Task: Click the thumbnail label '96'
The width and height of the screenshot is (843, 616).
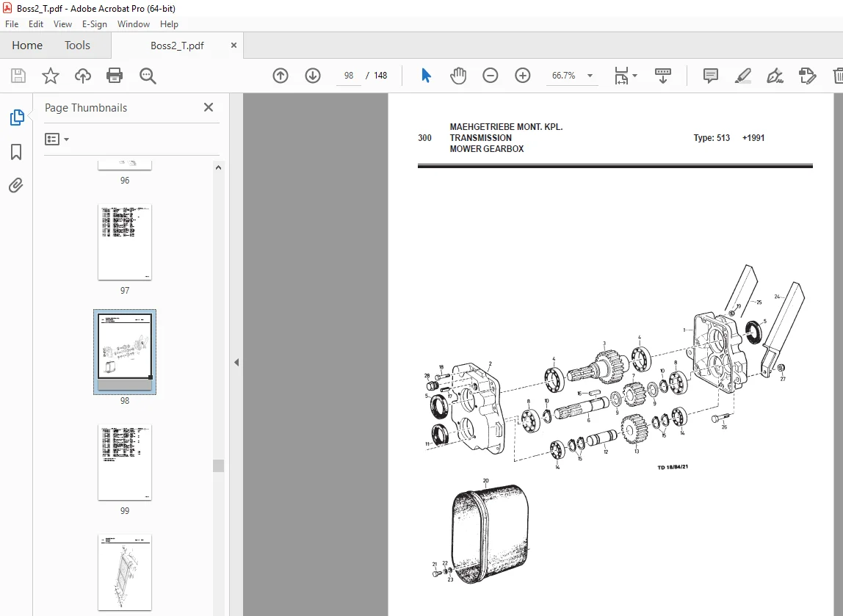Action: tap(125, 181)
